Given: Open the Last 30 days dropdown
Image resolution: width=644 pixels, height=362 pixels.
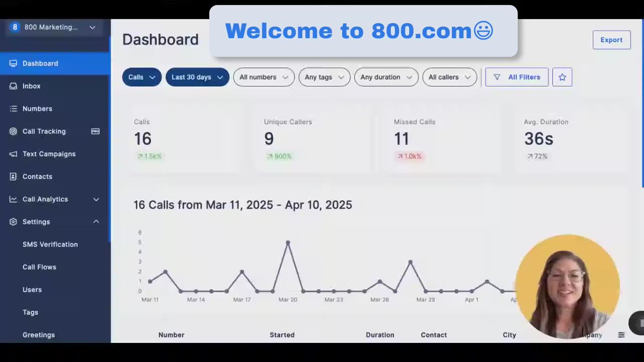Looking at the screenshot, I should tap(197, 77).
